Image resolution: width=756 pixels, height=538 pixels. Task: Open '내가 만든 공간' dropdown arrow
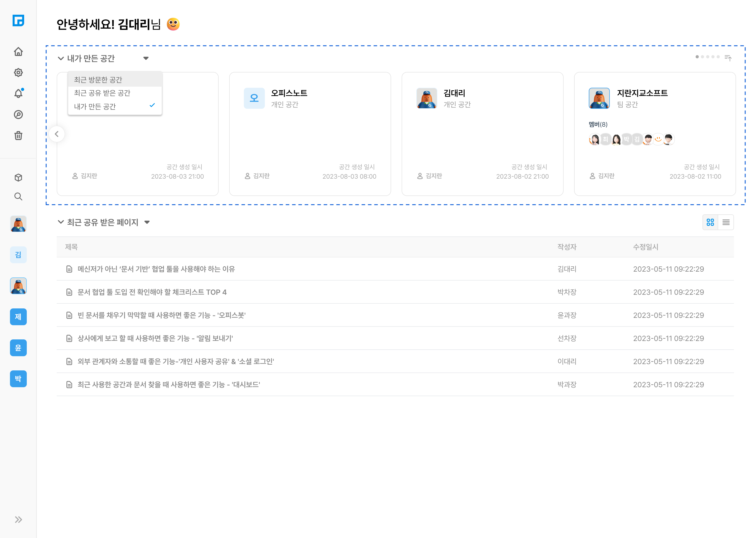point(146,58)
